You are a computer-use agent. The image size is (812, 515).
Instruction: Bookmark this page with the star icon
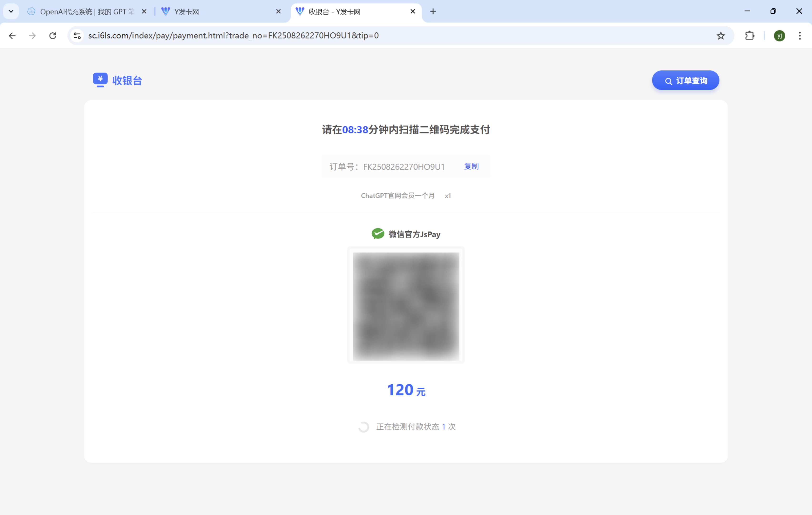pos(721,36)
